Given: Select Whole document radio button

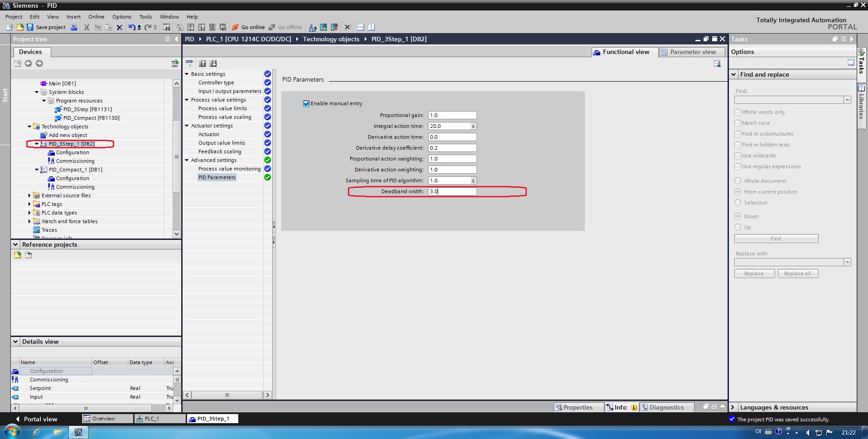Looking at the screenshot, I should [738, 181].
